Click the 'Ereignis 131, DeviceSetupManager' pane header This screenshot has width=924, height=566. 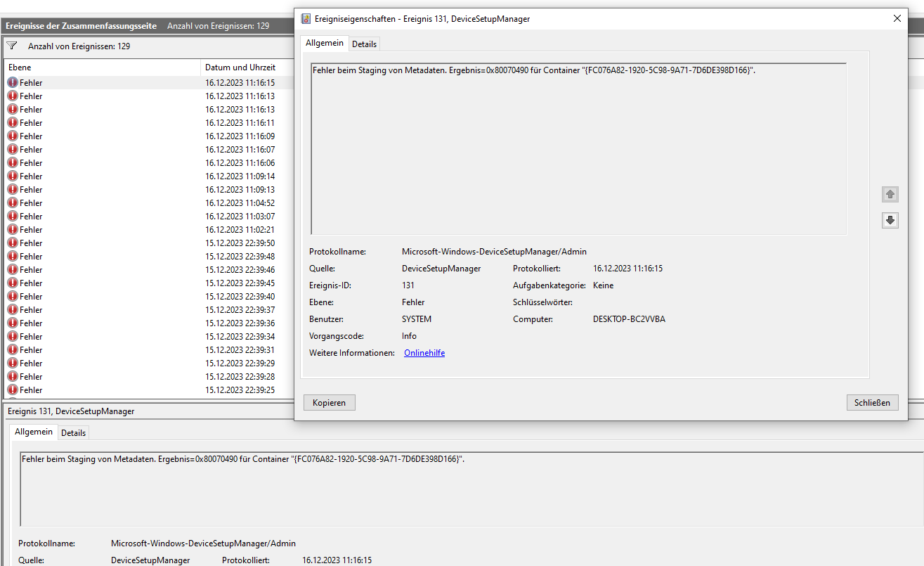click(x=71, y=411)
